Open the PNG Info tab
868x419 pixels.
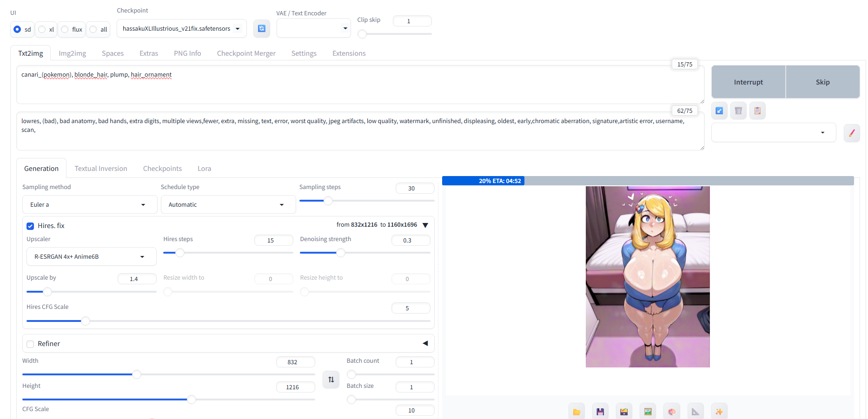pyautogui.click(x=187, y=53)
